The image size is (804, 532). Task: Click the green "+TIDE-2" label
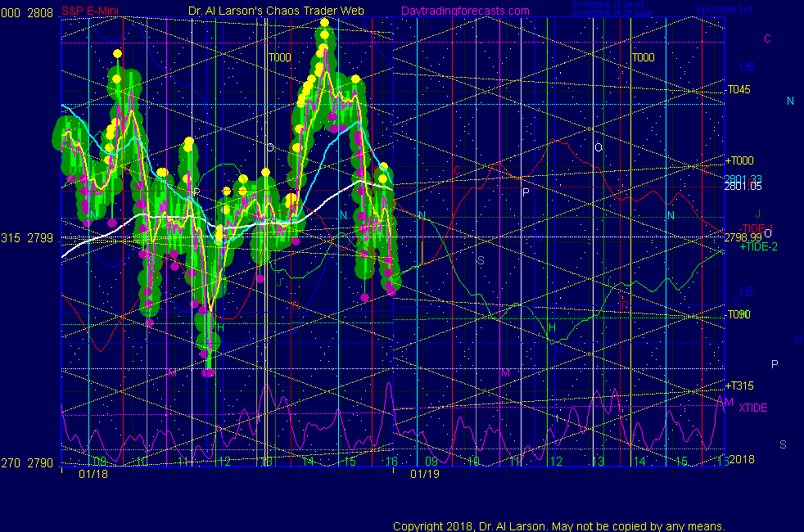(758, 246)
